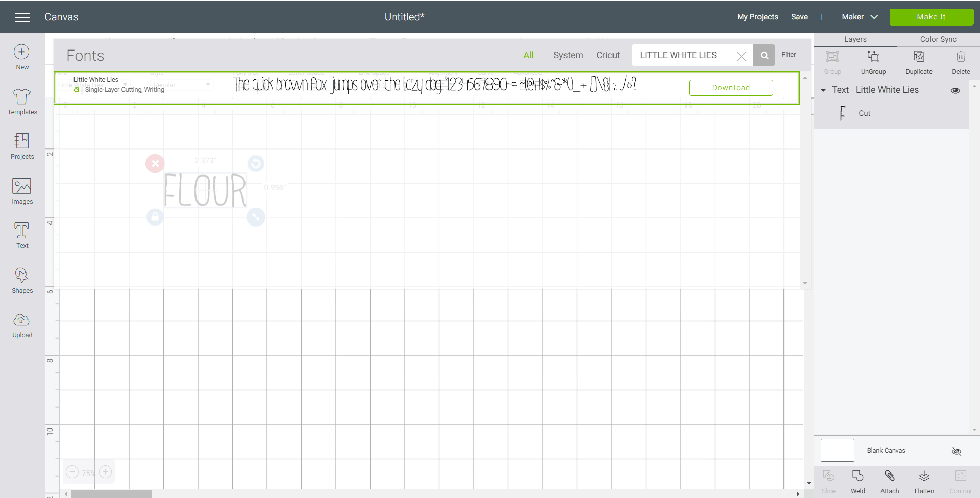
Task: Open My Projects
Action: click(x=757, y=17)
